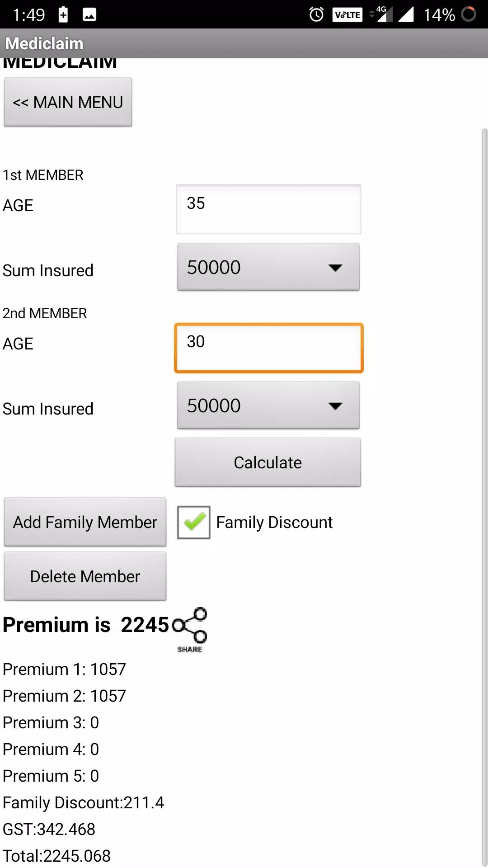
Task: Tap the second SIM signal icon
Action: 406,14
